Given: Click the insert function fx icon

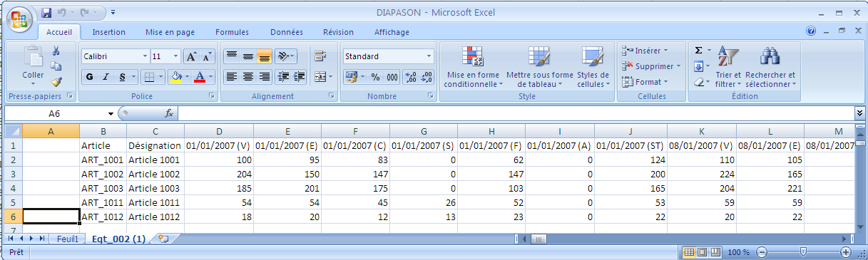Looking at the screenshot, I should 169,113.
